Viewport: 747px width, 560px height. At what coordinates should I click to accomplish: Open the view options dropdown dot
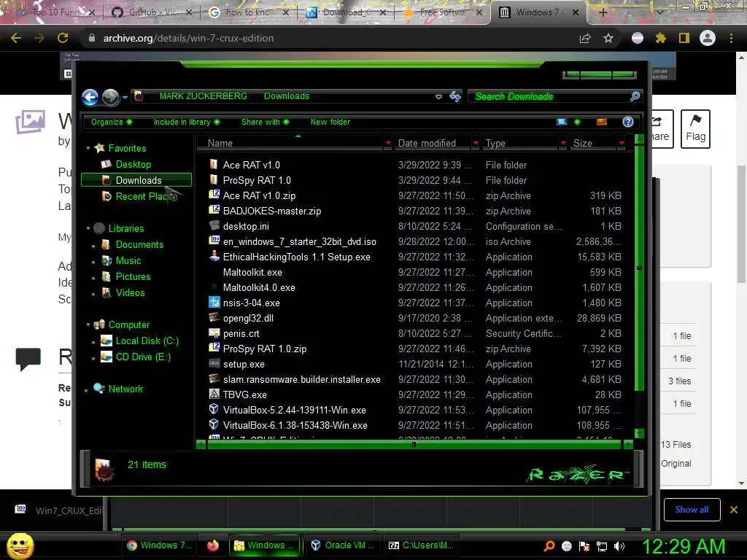pos(578,122)
